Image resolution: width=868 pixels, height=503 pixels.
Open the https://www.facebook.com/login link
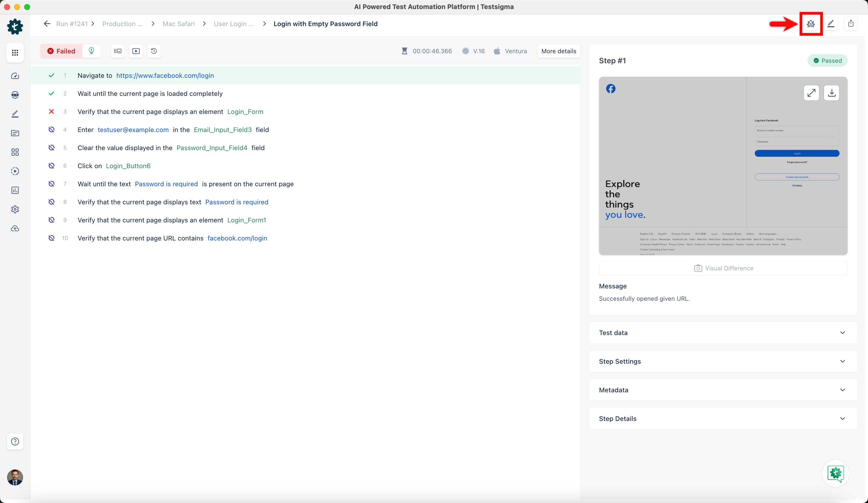coord(165,75)
